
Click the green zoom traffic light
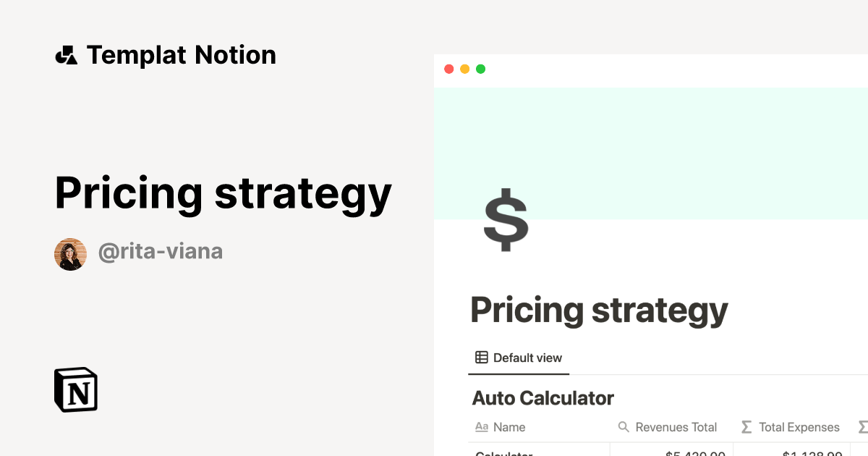point(480,69)
